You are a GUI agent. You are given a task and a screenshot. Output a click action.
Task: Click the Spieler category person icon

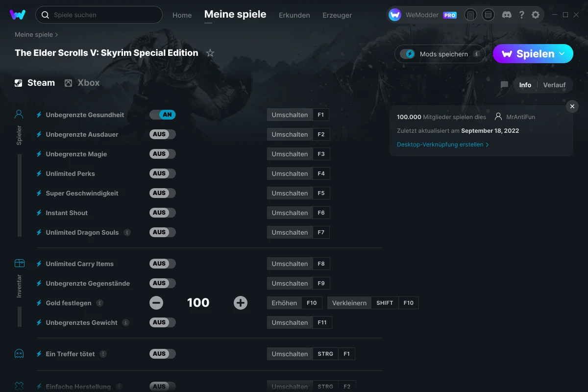tap(19, 114)
